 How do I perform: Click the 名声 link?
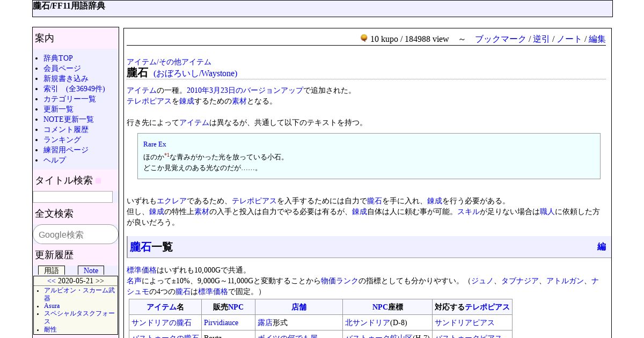pyautogui.click(x=134, y=281)
